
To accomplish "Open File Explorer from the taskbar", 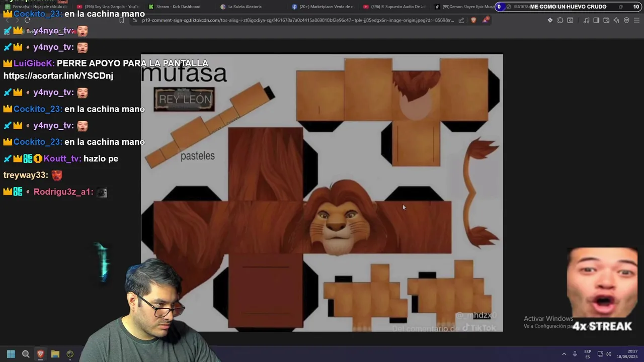I will tap(55, 354).
